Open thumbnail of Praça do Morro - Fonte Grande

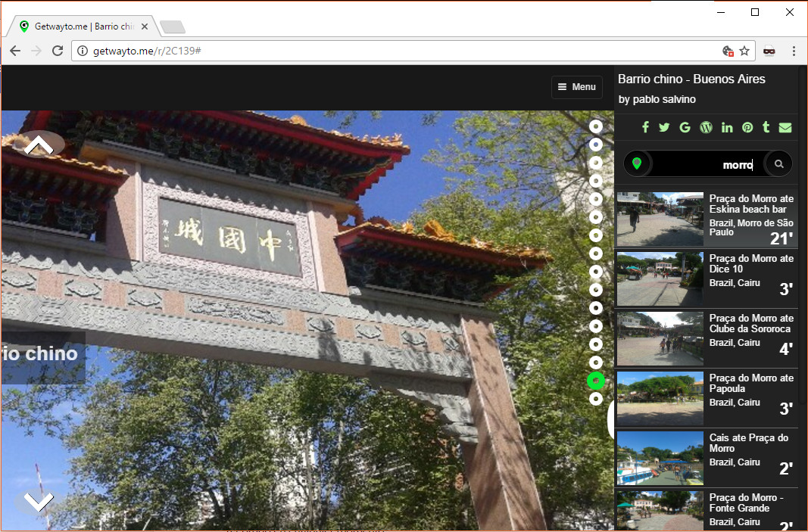pos(660,511)
